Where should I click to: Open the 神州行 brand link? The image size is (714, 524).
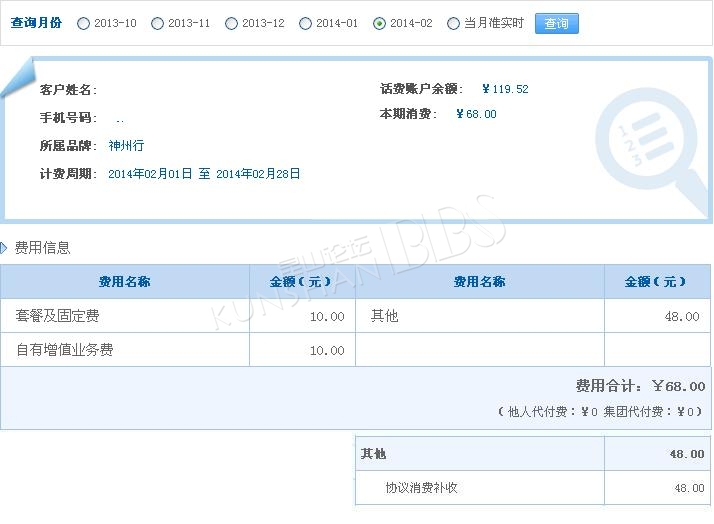(x=126, y=145)
